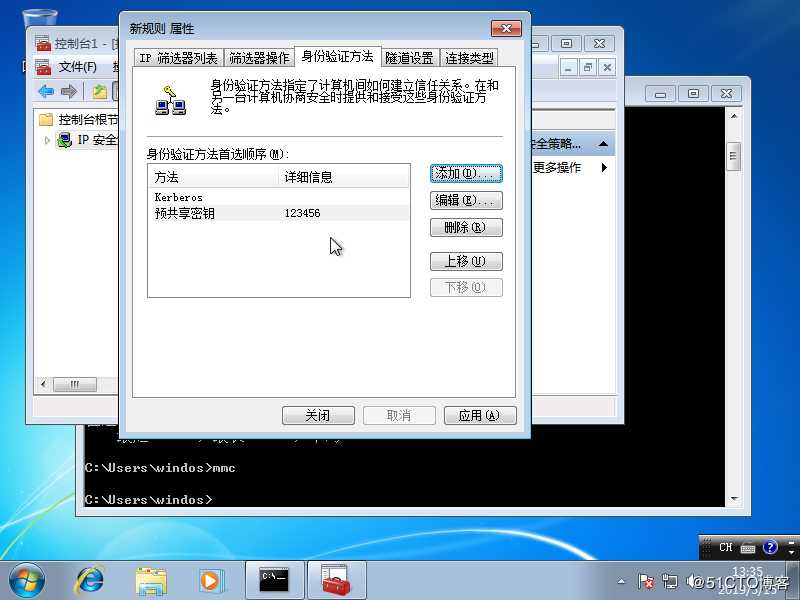The width and height of the screenshot is (800, 600).
Task: Click the 文件 menu toolbox icon
Action: click(43, 67)
